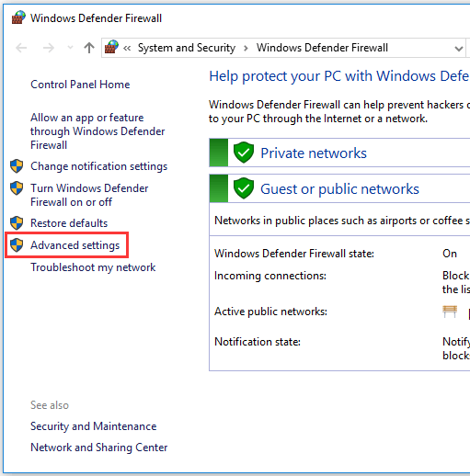Click 'Networks in public places' description text
This screenshot has height=476, width=470.
pyautogui.click(x=342, y=221)
